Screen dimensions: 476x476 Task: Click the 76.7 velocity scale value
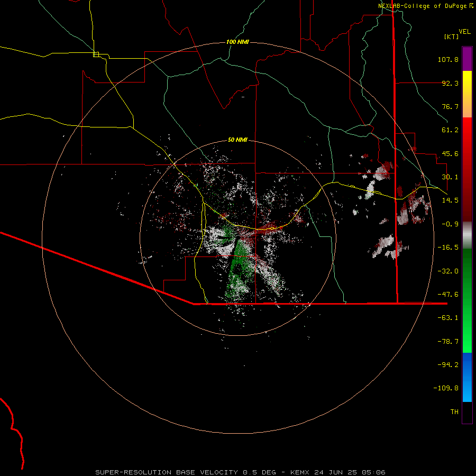450,106
